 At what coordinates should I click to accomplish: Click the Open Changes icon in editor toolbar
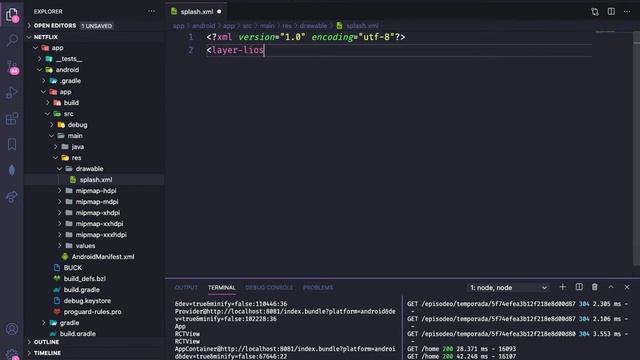click(x=595, y=12)
